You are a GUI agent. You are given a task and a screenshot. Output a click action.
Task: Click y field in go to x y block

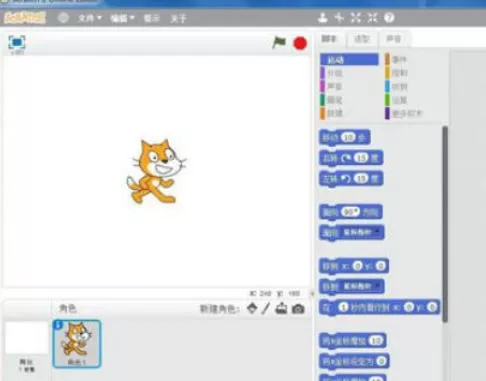pos(380,266)
